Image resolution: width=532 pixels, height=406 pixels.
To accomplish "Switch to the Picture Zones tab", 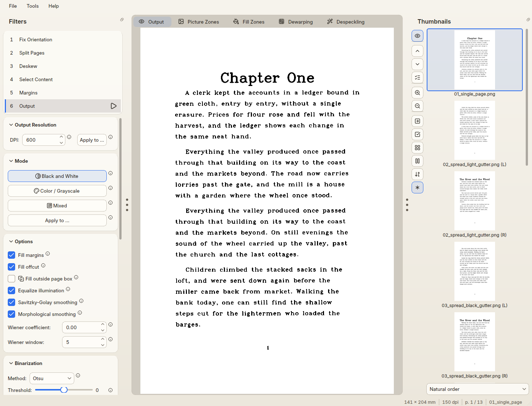I will (199, 22).
